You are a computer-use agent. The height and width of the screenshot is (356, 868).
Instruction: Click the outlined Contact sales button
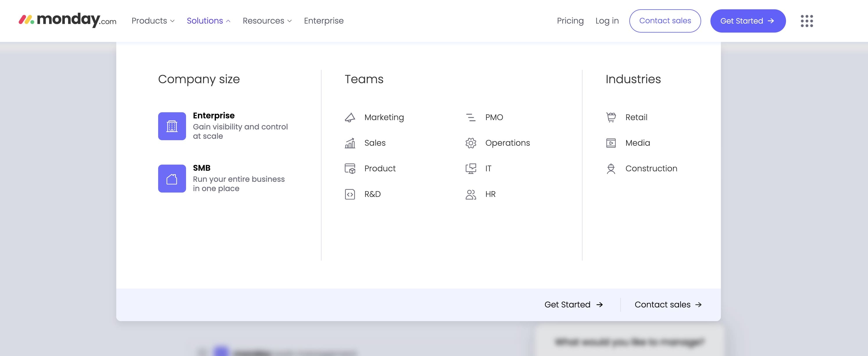click(x=665, y=21)
